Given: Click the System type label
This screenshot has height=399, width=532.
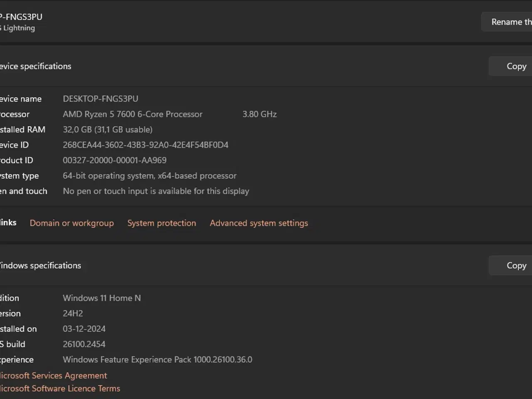Looking at the screenshot, I should (19, 176).
